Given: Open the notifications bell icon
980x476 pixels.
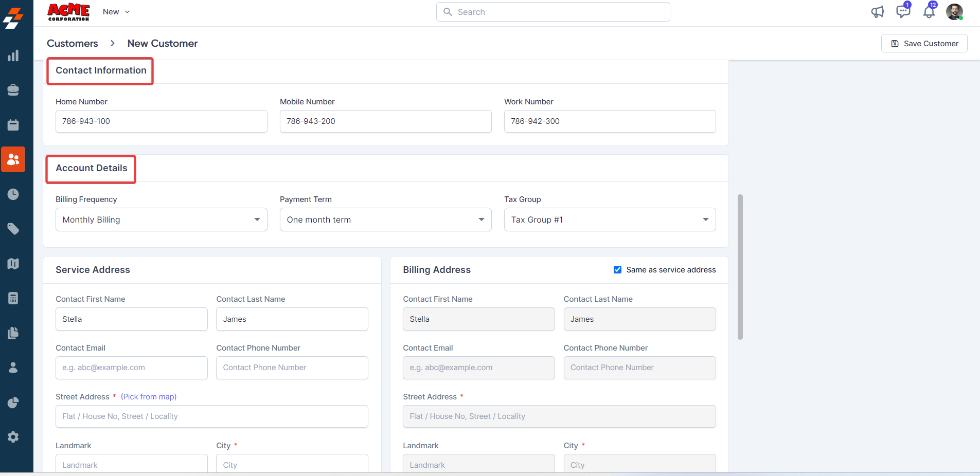Looking at the screenshot, I should click(x=929, y=12).
